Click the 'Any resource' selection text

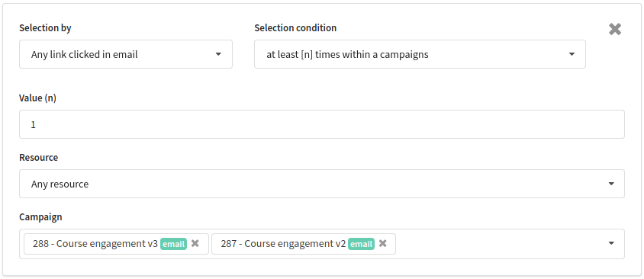(60, 184)
